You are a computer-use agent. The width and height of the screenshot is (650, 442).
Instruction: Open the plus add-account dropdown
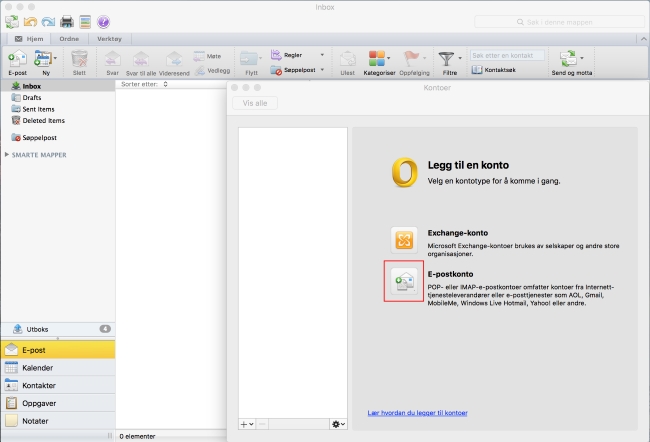pos(247,424)
